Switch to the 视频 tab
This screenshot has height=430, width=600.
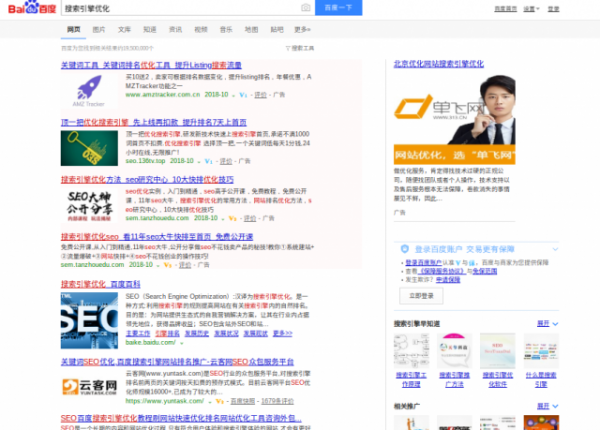point(201,29)
